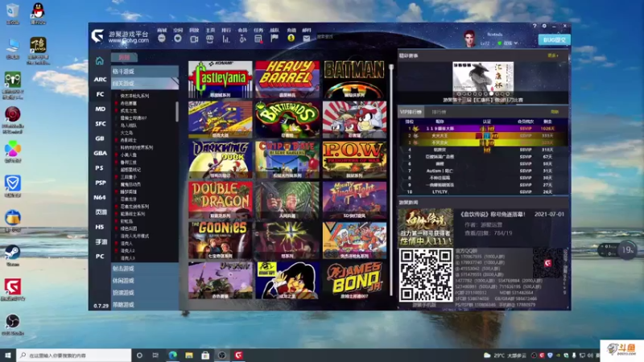The width and height of the screenshot is (644, 362).
Task: Collapse the 闯关游戏 category
Action: 145,84
